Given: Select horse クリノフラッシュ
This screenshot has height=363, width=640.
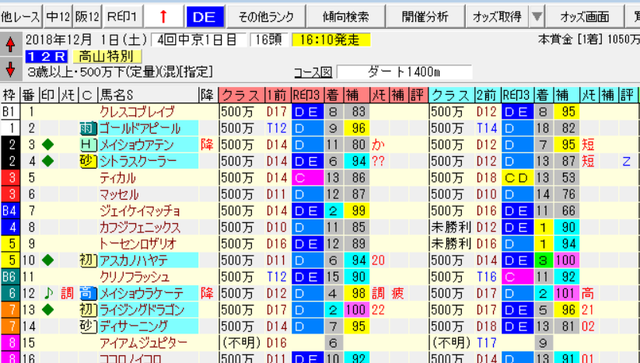Looking at the screenshot, I should [x=134, y=277].
